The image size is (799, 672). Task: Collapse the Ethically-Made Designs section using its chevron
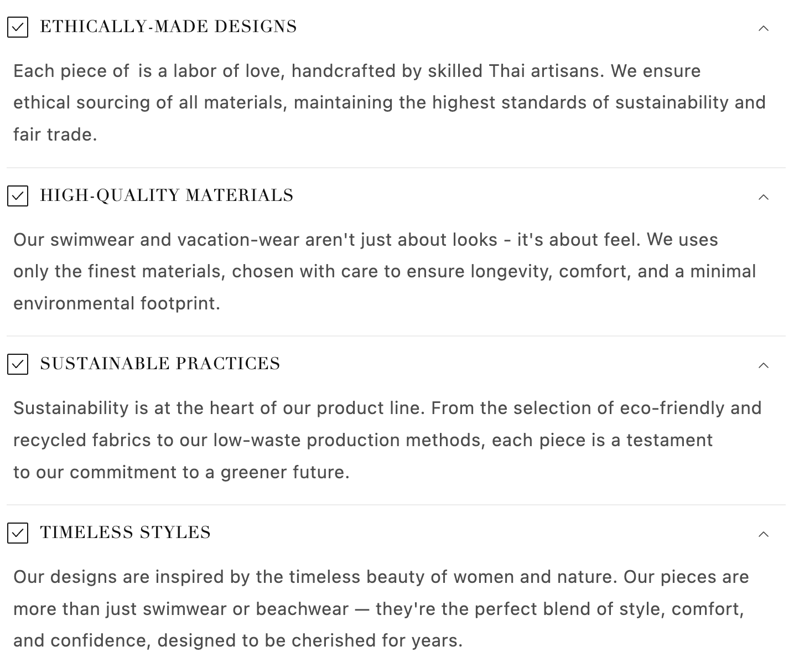(x=764, y=28)
